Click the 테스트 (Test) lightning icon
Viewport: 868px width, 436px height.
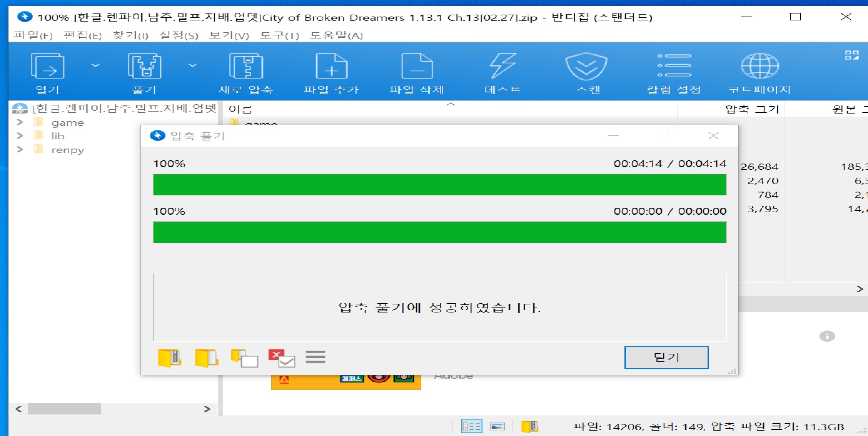point(502,66)
